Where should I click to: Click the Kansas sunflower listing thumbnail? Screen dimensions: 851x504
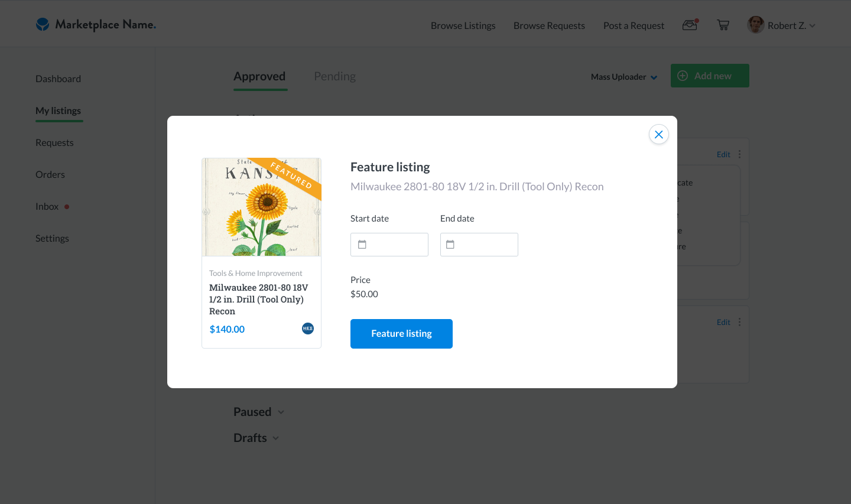(261, 207)
